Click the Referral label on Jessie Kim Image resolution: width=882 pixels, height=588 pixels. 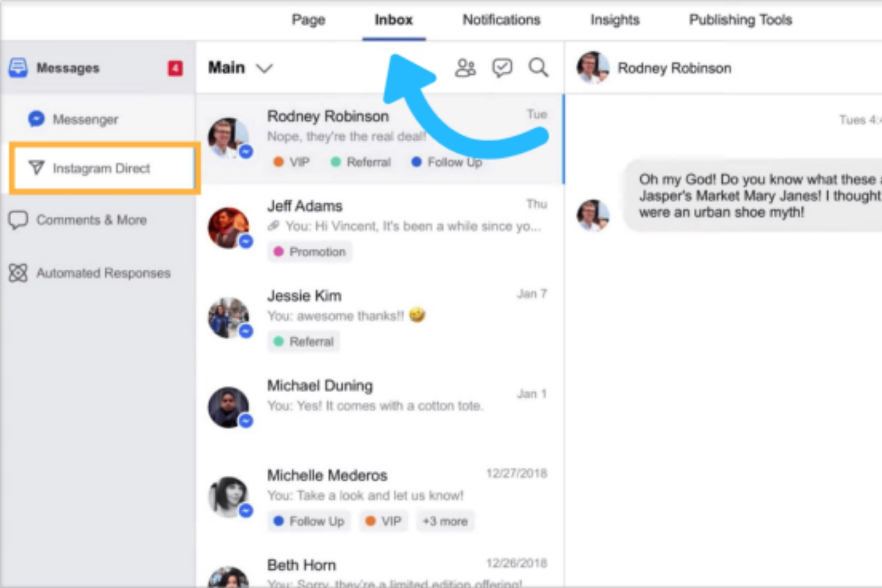pyautogui.click(x=303, y=342)
